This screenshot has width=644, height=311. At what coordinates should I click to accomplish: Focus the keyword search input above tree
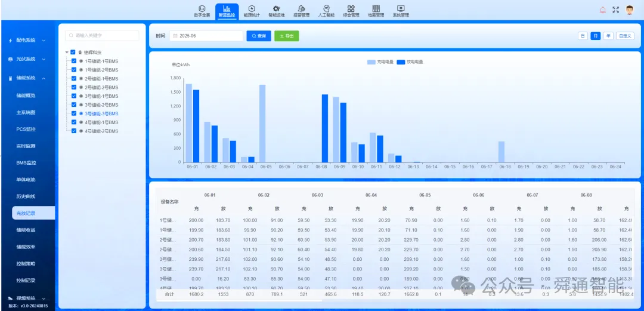pyautogui.click(x=102, y=36)
